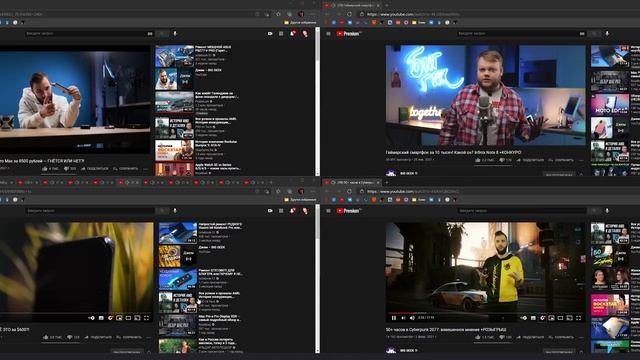Mute volume in the Cyberpunk 2077 player
Image resolution: width=640 pixels, height=360 pixels.
click(412, 318)
